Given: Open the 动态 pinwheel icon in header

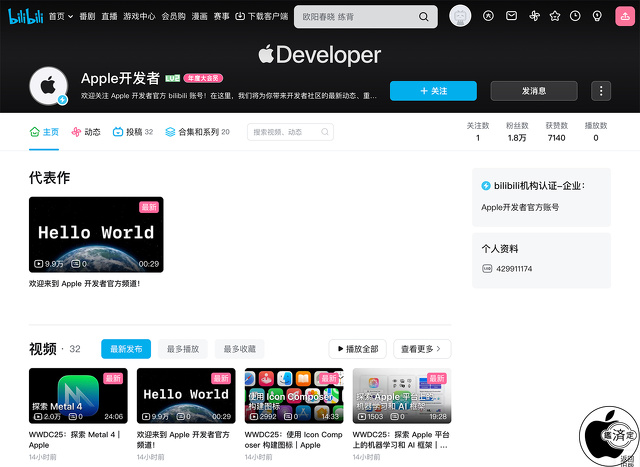Looking at the screenshot, I should pyautogui.click(x=534, y=16).
